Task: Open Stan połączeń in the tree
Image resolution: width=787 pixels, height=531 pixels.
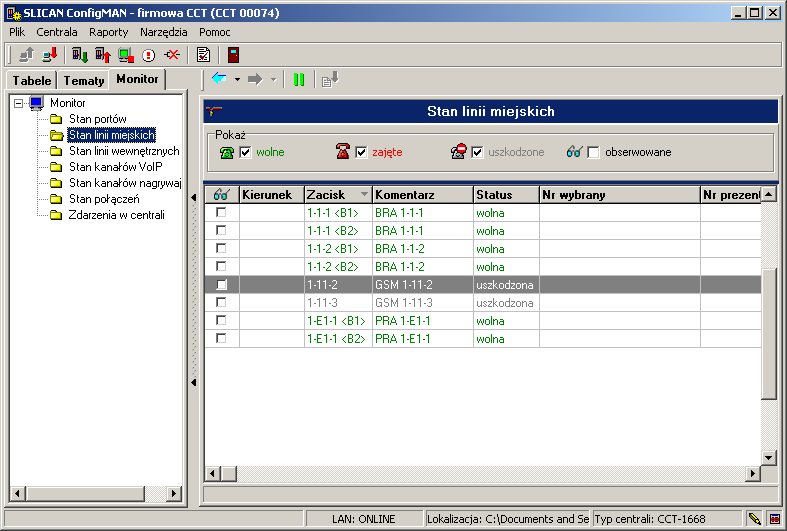Action: (104, 199)
